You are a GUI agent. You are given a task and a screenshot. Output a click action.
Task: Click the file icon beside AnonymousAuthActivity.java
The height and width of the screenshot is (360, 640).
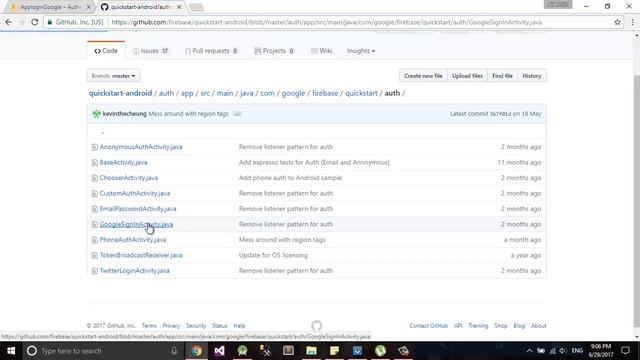[x=95, y=147]
